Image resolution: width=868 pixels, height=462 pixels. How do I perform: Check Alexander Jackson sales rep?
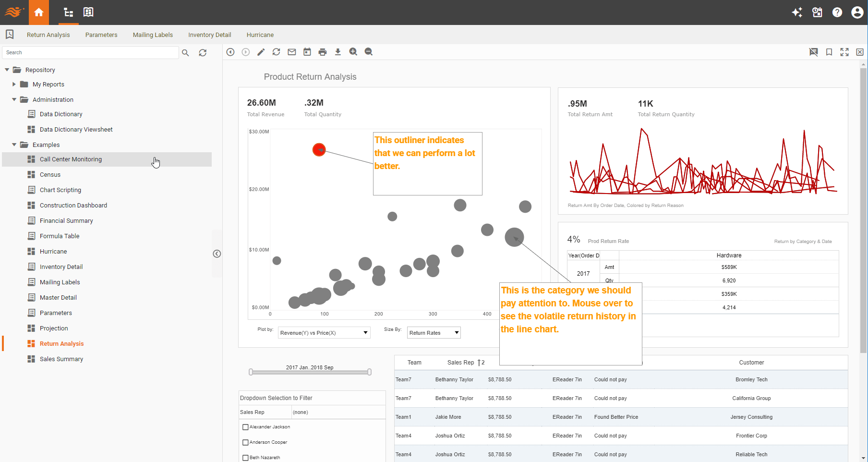(245, 427)
